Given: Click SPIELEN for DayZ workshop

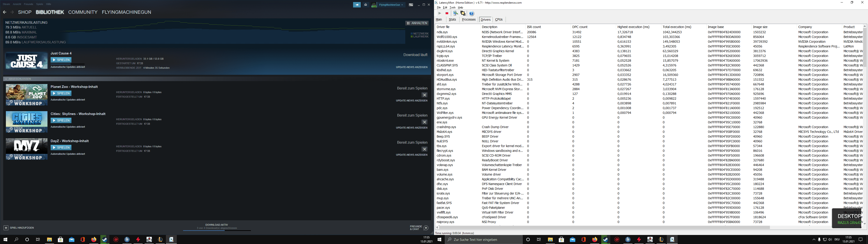Looking at the screenshot, I should [x=61, y=148].
